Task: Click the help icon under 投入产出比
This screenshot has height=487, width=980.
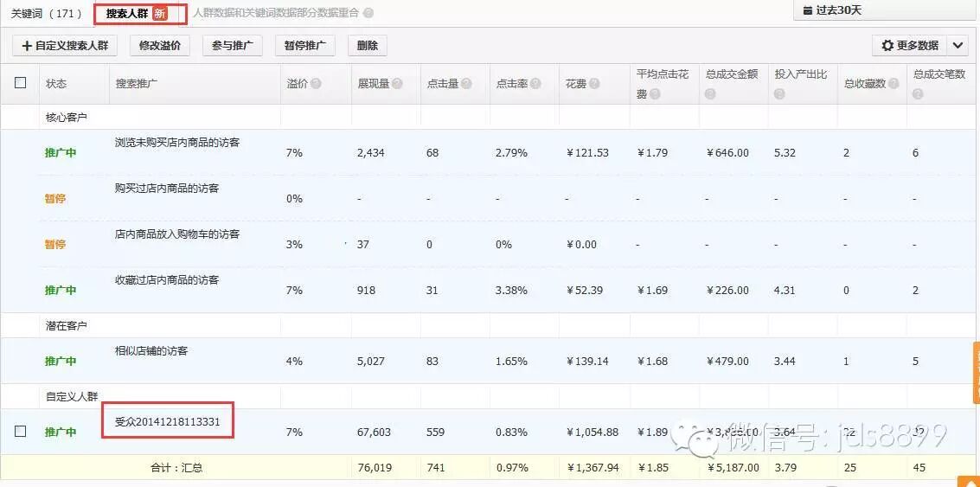Action: pyautogui.click(x=780, y=94)
